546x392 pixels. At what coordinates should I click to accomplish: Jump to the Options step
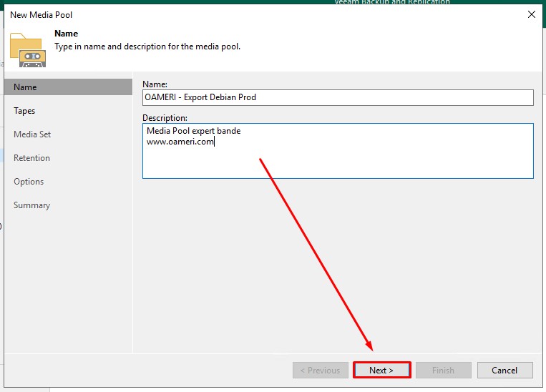(x=29, y=182)
